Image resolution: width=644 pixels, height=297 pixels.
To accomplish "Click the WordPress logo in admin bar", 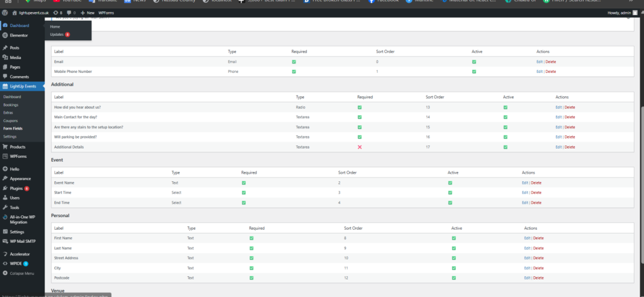I will point(5,13).
